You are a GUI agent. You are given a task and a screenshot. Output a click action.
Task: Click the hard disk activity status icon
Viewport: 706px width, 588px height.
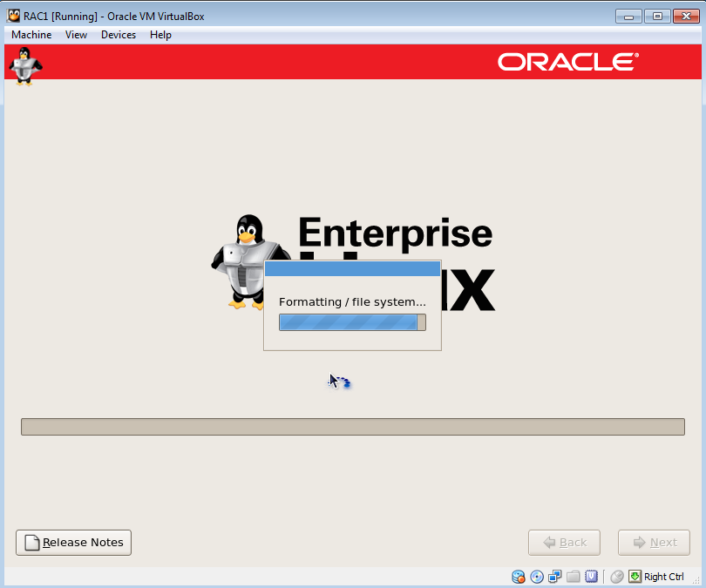coord(519,577)
